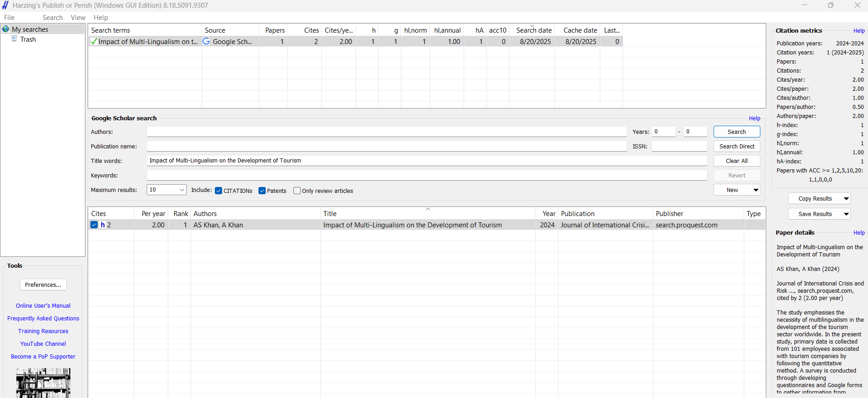Click search.proquest.com publisher cell

[699, 225]
